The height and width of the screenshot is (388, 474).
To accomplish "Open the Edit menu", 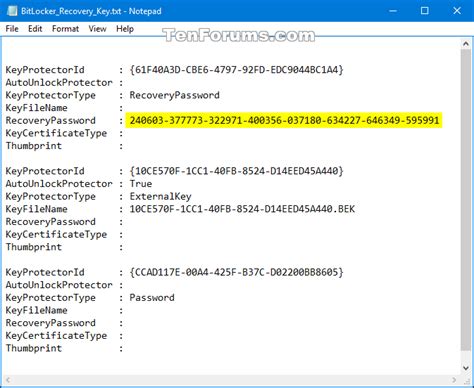I will [x=35, y=29].
